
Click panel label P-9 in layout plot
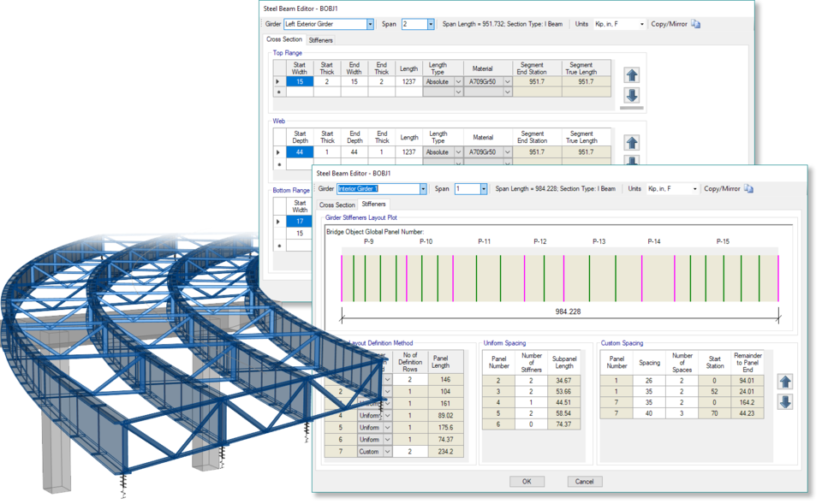368,241
